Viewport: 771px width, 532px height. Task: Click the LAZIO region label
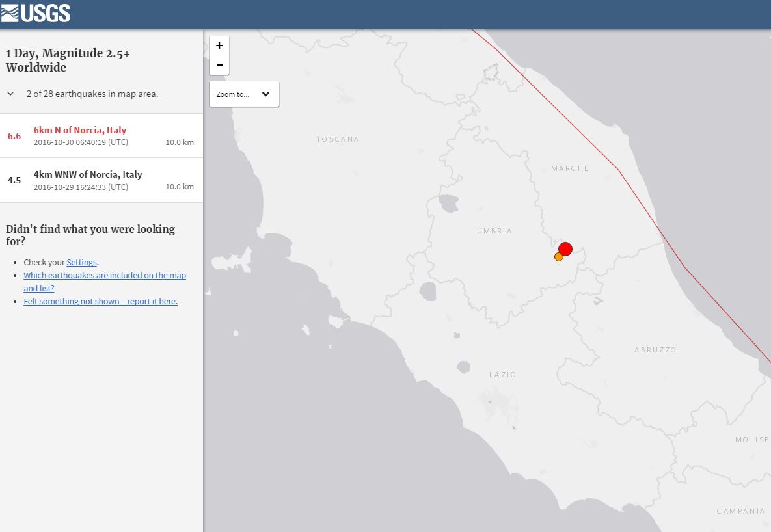click(x=502, y=375)
